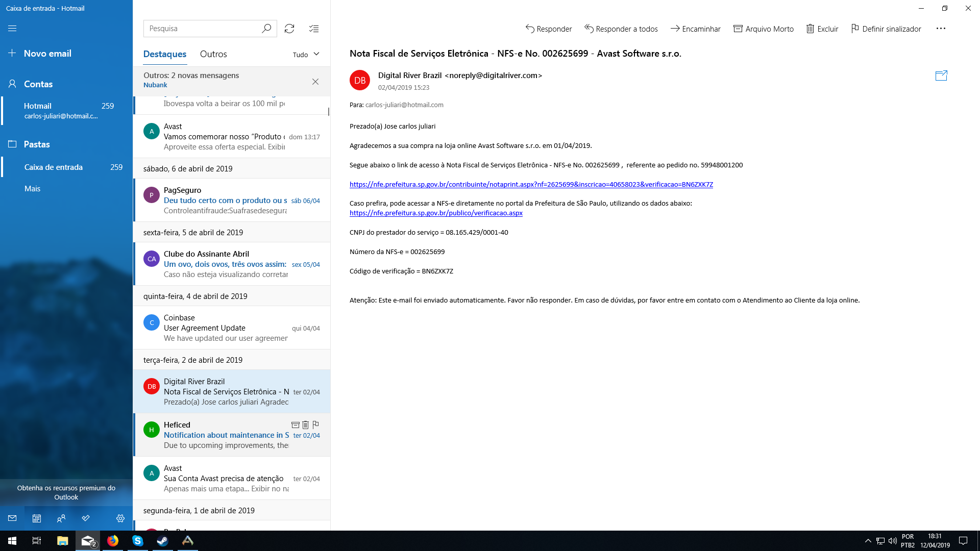
Task: Open Clube do Assinante Abril email
Action: pyautogui.click(x=232, y=264)
